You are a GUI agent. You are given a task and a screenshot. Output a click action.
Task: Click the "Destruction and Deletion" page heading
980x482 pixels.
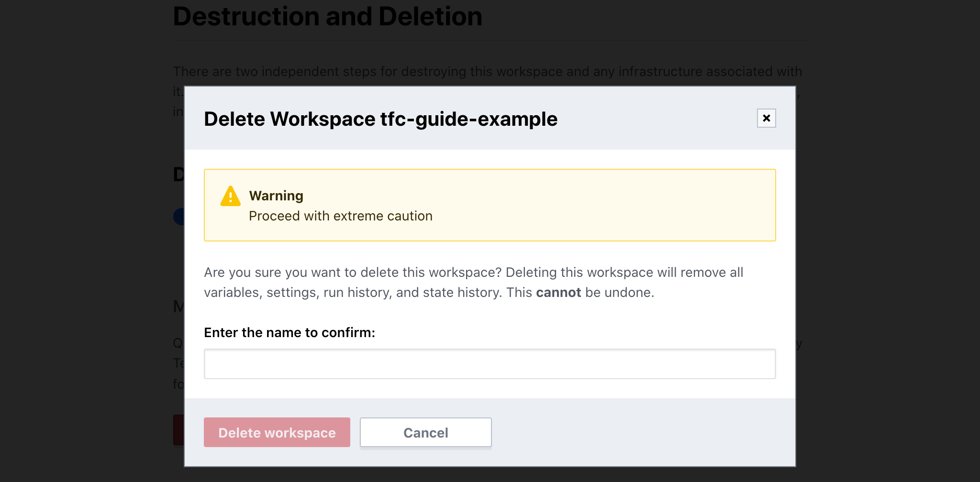coord(328,17)
